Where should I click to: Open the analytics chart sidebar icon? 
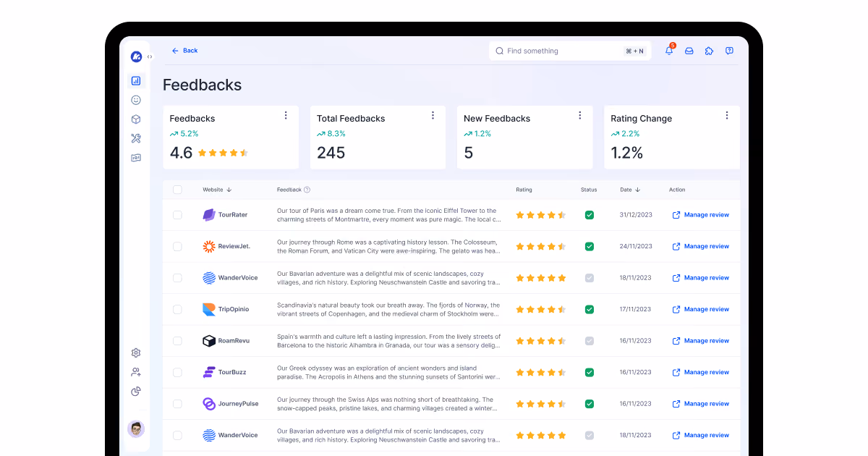coord(136,81)
